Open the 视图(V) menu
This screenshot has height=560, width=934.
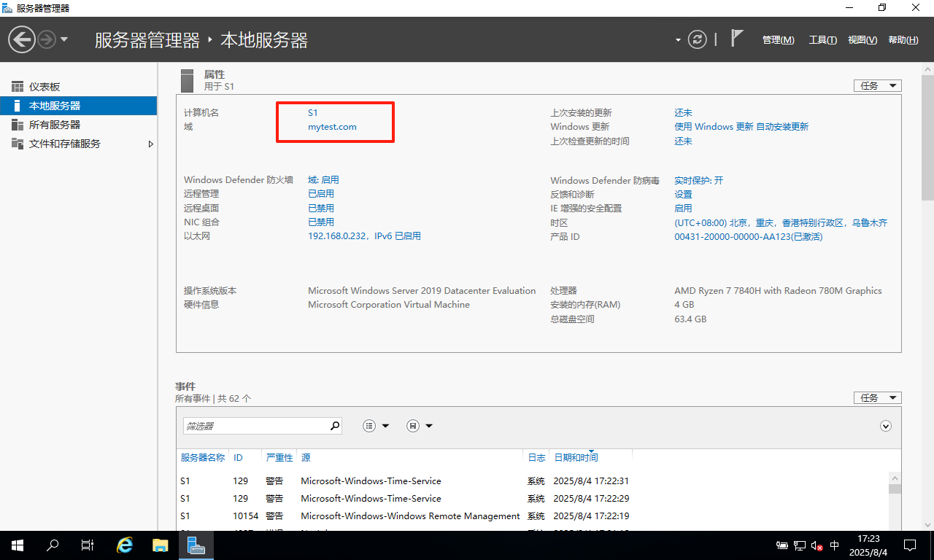[862, 40]
